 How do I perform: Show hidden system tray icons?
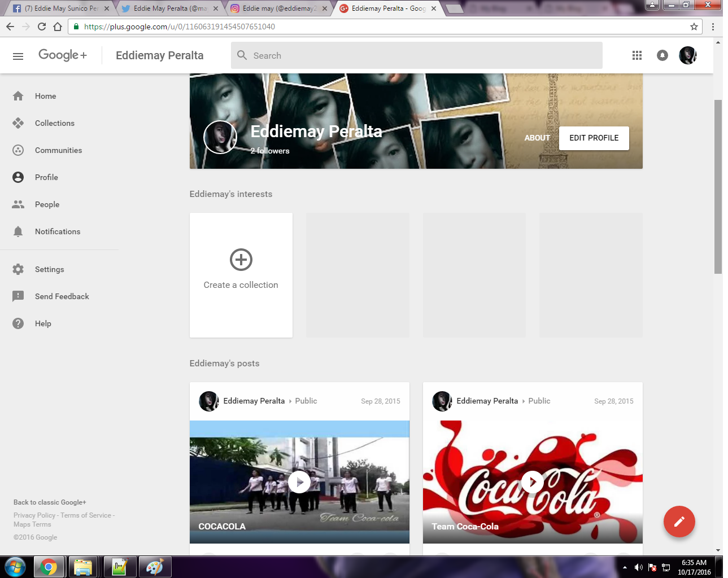click(625, 567)
